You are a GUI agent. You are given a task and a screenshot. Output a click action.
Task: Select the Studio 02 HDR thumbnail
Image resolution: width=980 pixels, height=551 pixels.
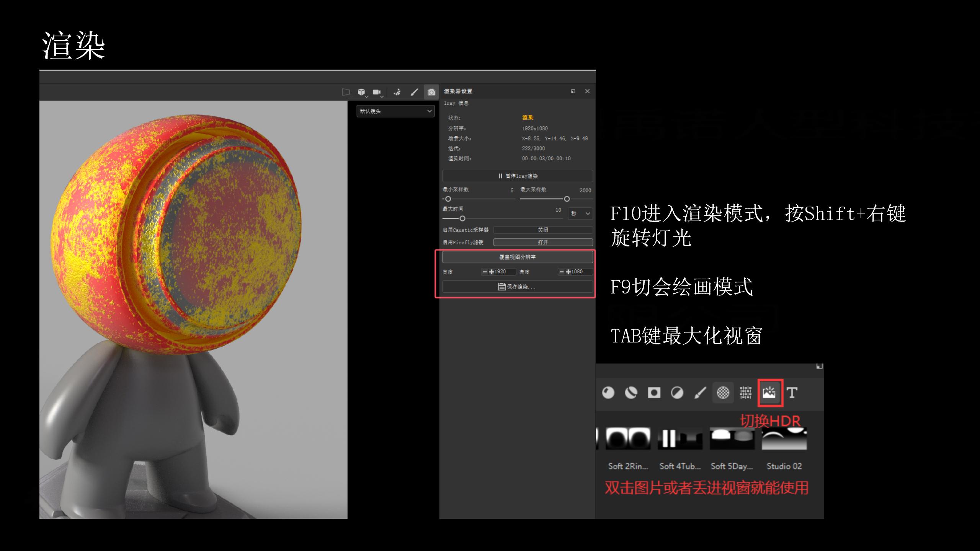[784, 438]
